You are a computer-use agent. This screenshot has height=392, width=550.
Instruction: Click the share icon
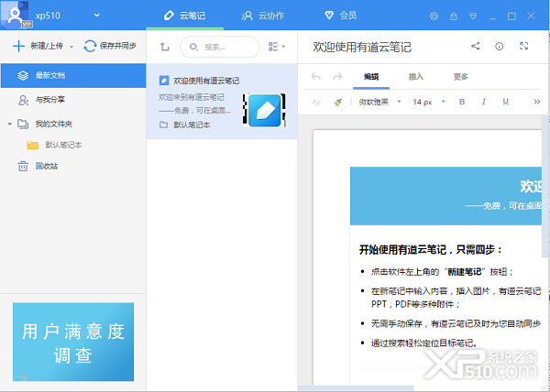[x=475, y=46]
